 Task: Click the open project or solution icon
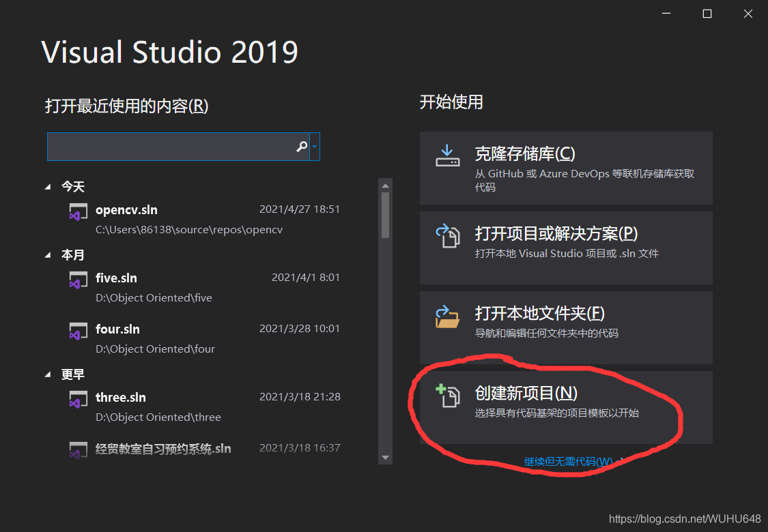coord(448,235)
